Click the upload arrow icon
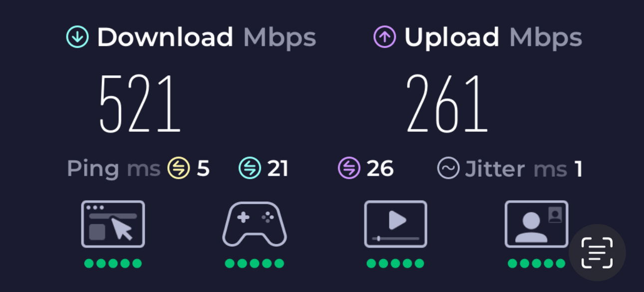Viewport: 644px width, 292px height. point(385,37)
